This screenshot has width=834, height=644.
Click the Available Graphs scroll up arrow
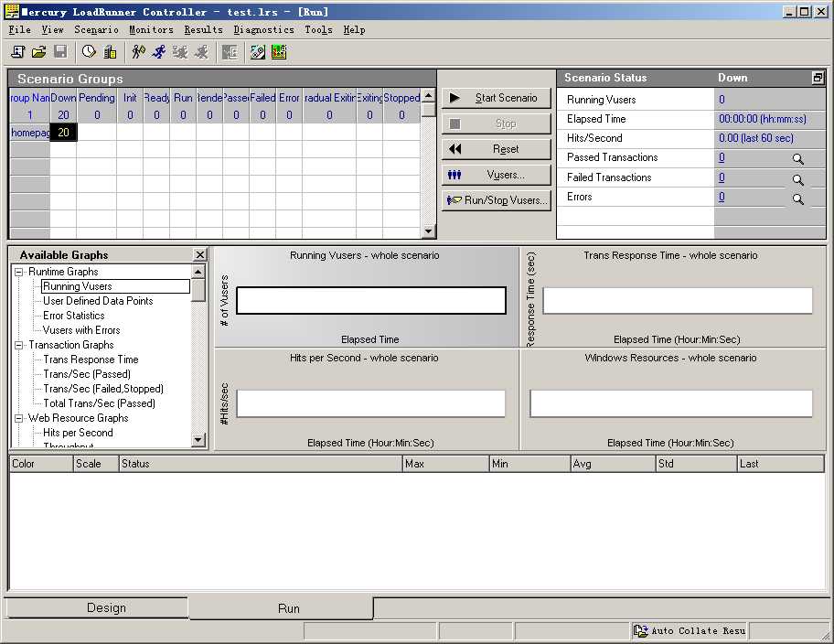pyautogui.click(x=198, y=272)
